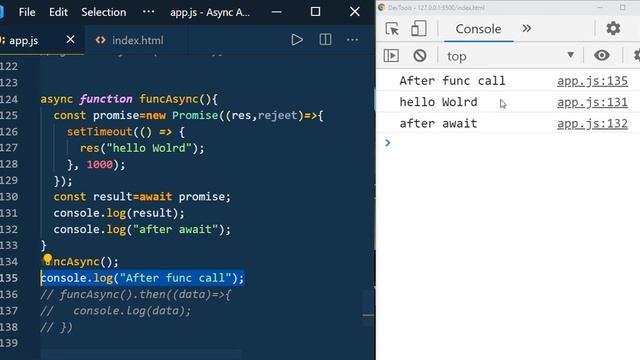Close the app.js tab
The image size is (640, 360).
point(70,40)
